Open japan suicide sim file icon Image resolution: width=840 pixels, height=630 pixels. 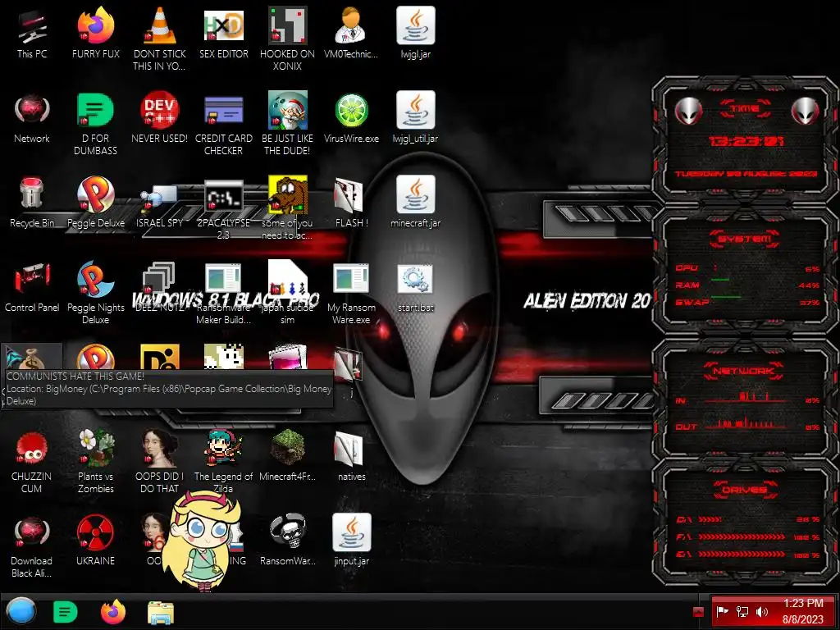287,279
